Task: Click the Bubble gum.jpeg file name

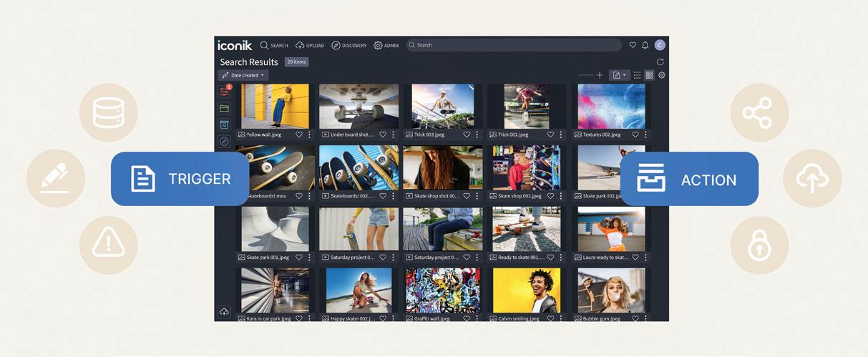Action: (x=602, y=318)
